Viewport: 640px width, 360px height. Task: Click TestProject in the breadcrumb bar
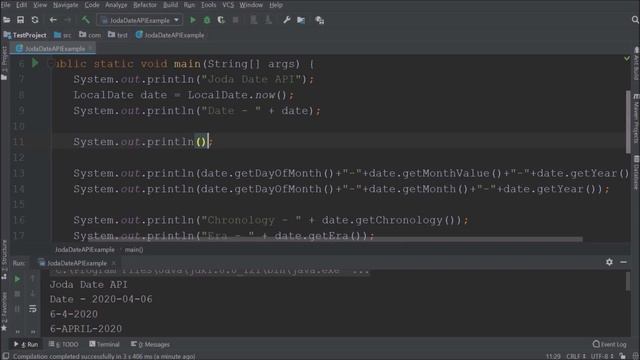(25, 35)
